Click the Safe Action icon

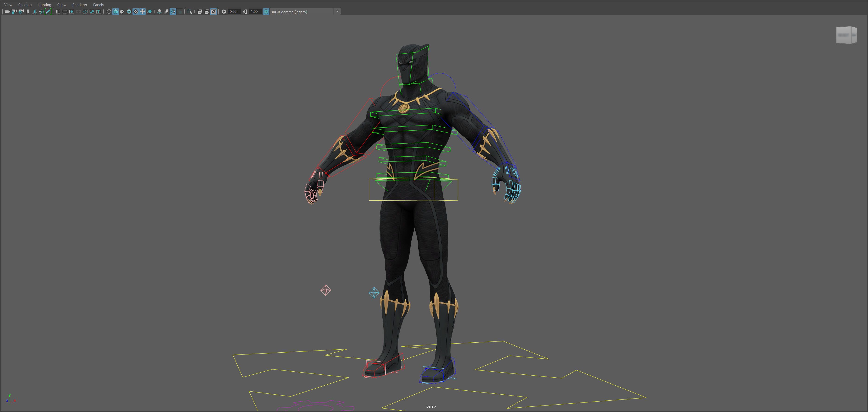(x=92, y=11)
